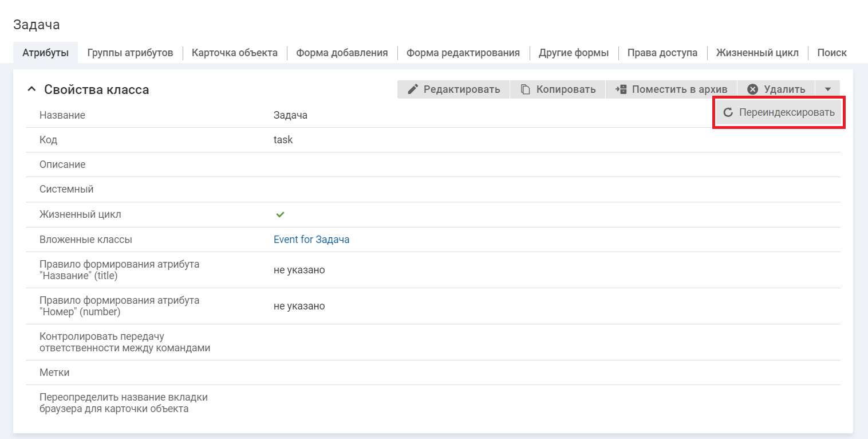Click the copy icon on Копировать
The image size is (868, 439).
(525, 89)
